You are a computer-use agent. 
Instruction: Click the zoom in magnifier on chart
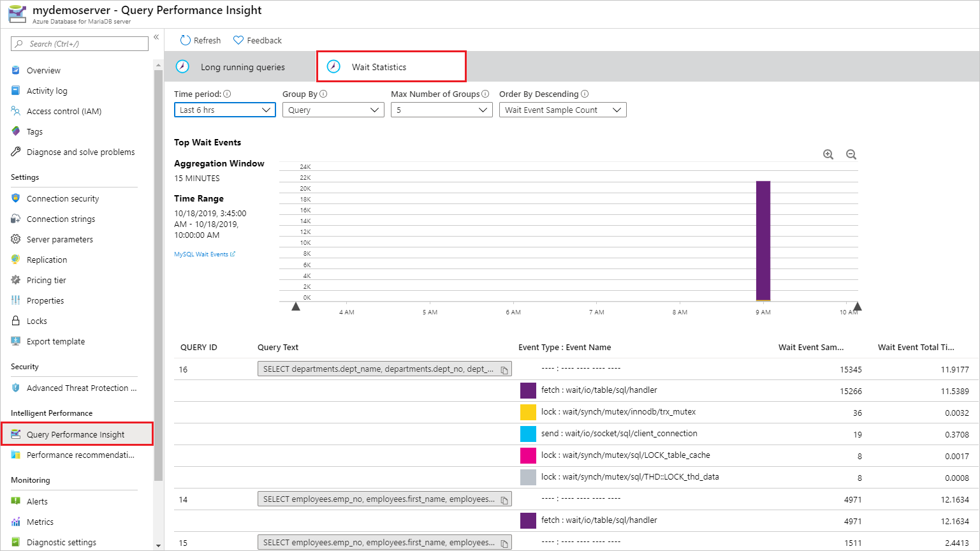tap(828, 154)
